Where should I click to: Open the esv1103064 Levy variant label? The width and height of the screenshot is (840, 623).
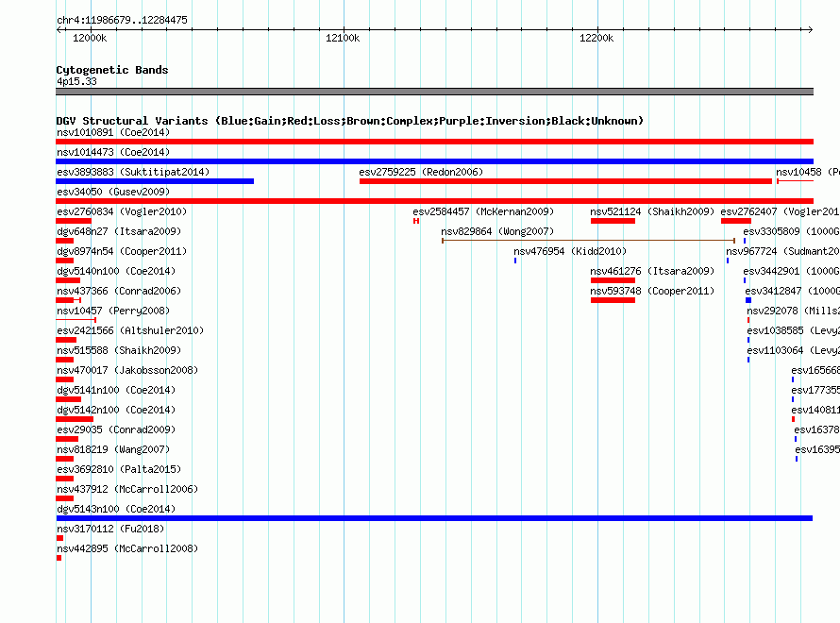tap(794, 350)
